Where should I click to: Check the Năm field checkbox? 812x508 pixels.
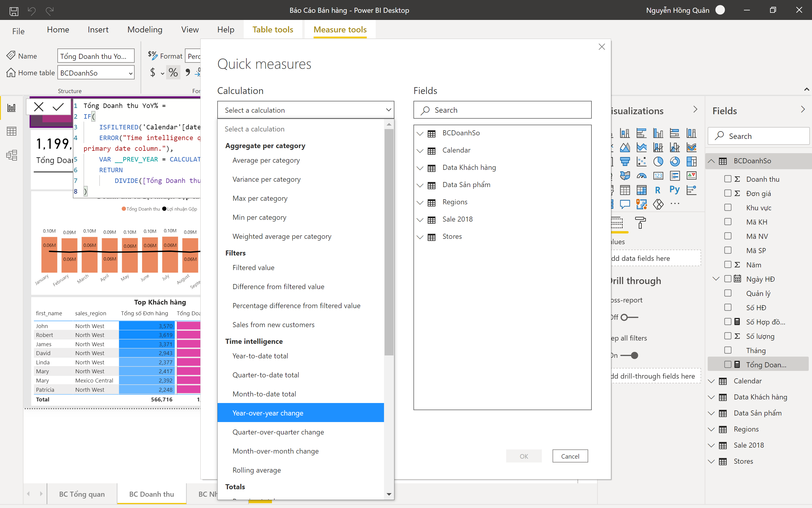[728, 265]
